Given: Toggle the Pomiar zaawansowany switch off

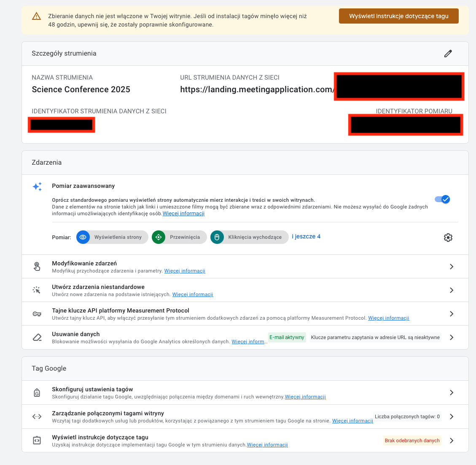Looking at the screenshot, I should (442, 199).
